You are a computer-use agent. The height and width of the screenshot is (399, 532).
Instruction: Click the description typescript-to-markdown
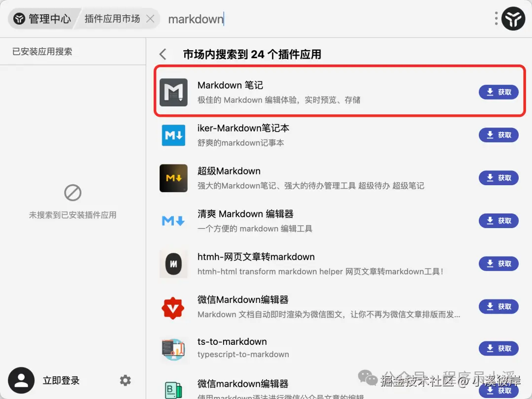coord(243,354)
